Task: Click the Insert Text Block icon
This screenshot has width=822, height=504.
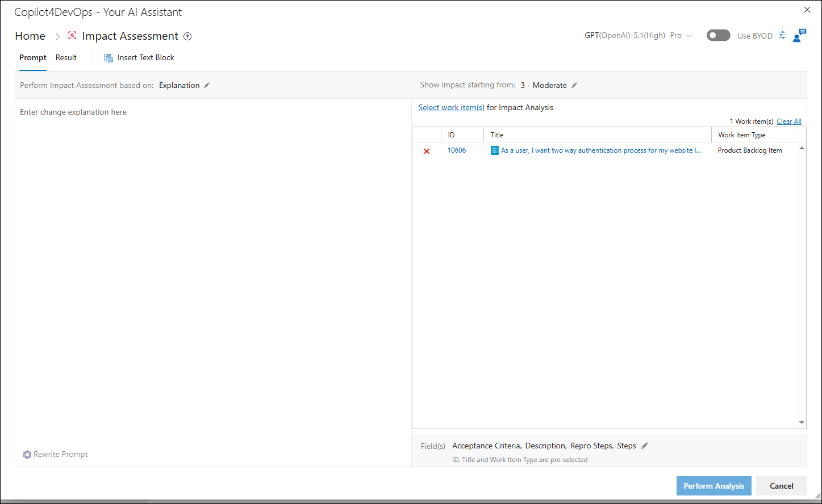Action: tap(109, 58)
